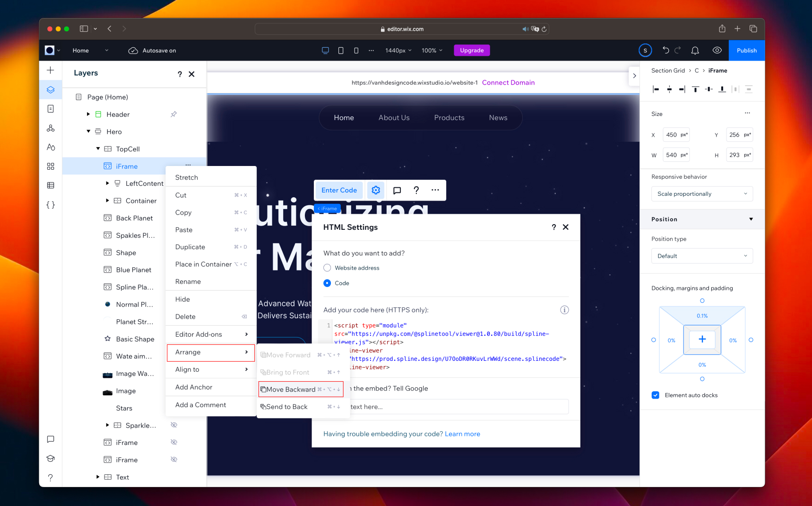Expand the Text layer
Screen dimensions: 812x506
pyautogui.click(x=98, y=477)
